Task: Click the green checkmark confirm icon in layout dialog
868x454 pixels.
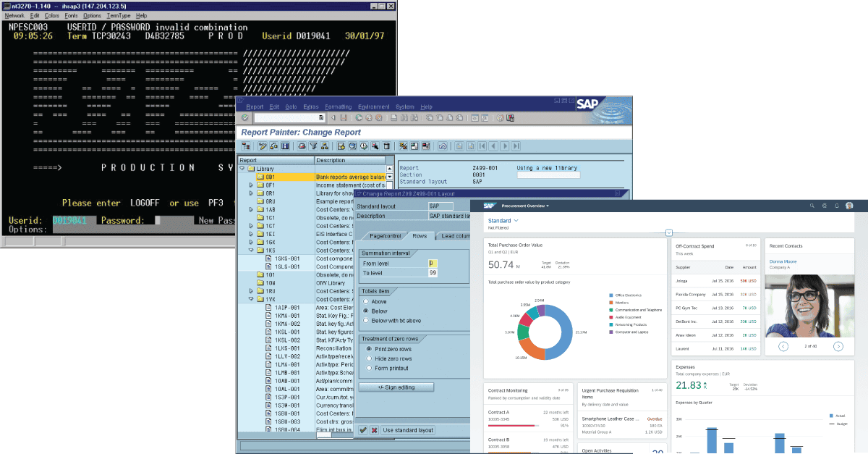Action: click(363, 430)
